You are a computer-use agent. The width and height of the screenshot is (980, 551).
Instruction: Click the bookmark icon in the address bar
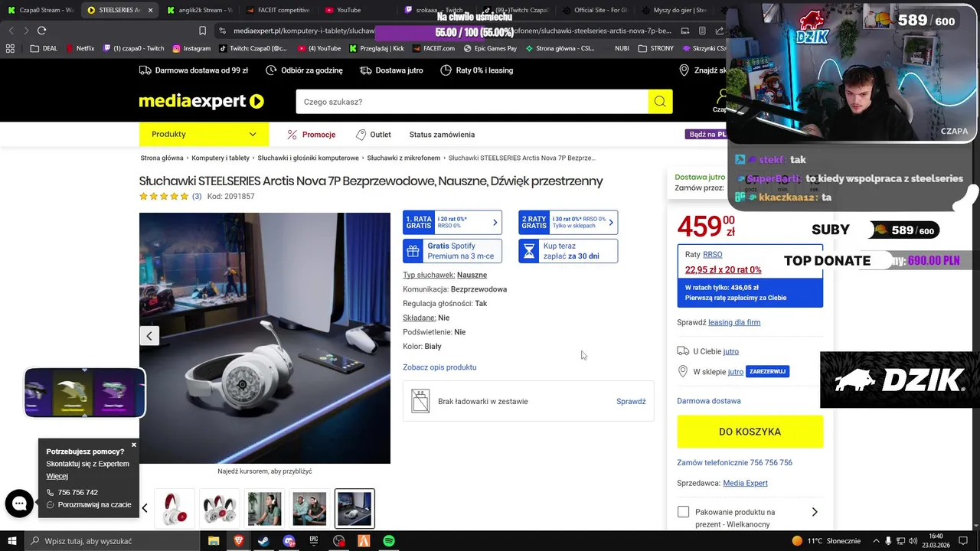point(202,31)
